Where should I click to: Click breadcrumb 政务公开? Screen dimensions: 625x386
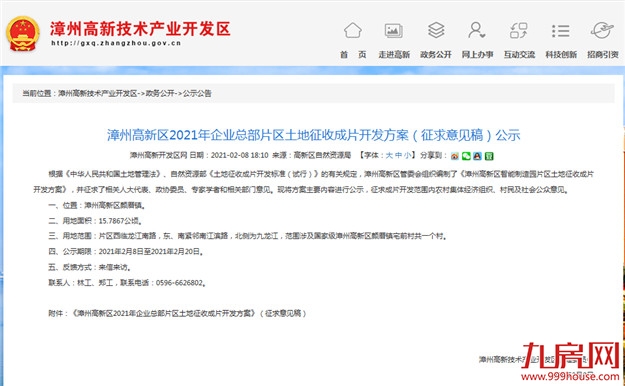[x=160, y=93]
